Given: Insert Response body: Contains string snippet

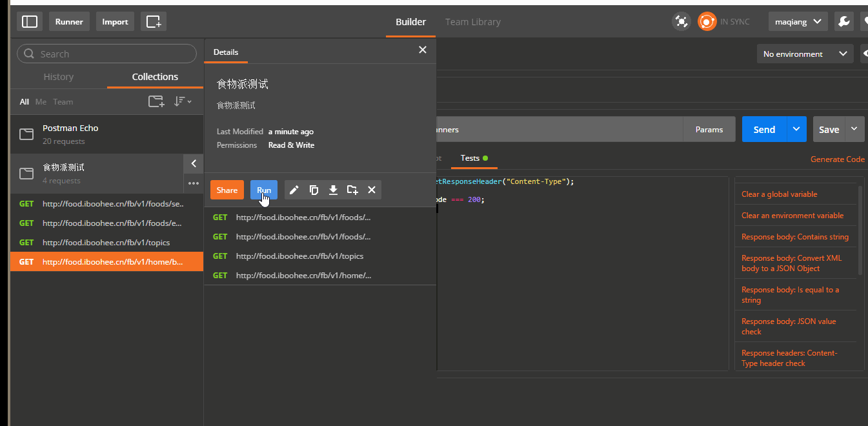Looking at the screenshot, I should pyautogui.click(x=795, y=236).
